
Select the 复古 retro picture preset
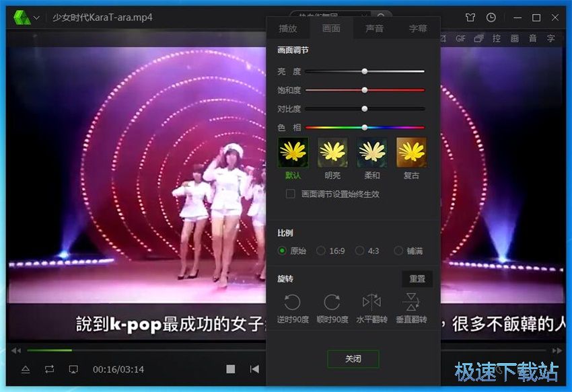(x=411, y=158)
